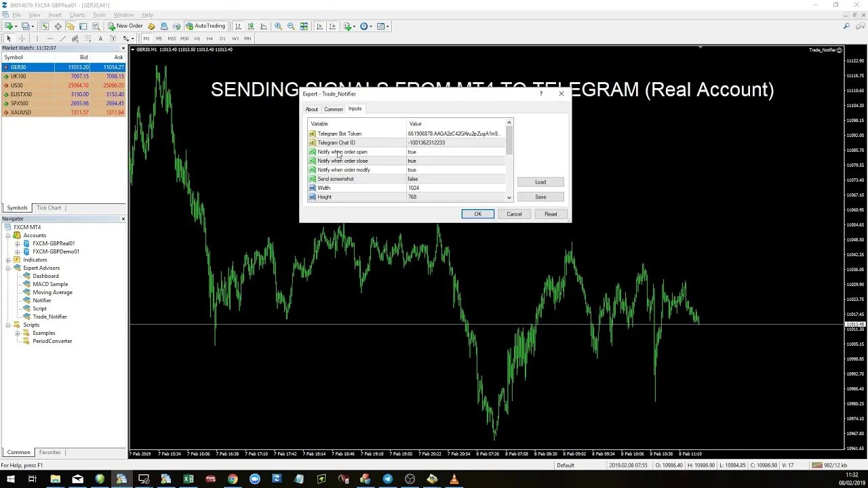Click the Telegram Chat ID value field
The image size is (868, 488).
[456, 143]
